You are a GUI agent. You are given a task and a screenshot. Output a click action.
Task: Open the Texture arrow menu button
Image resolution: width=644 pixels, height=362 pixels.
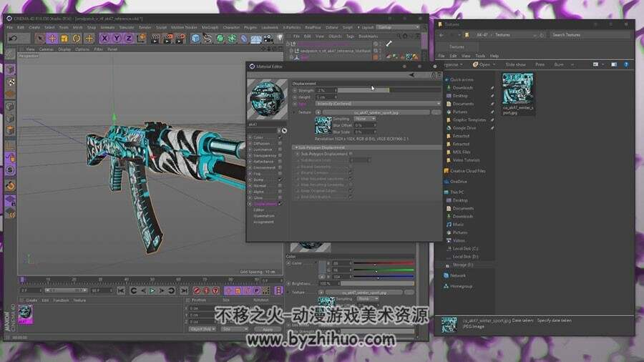(318, 112)
